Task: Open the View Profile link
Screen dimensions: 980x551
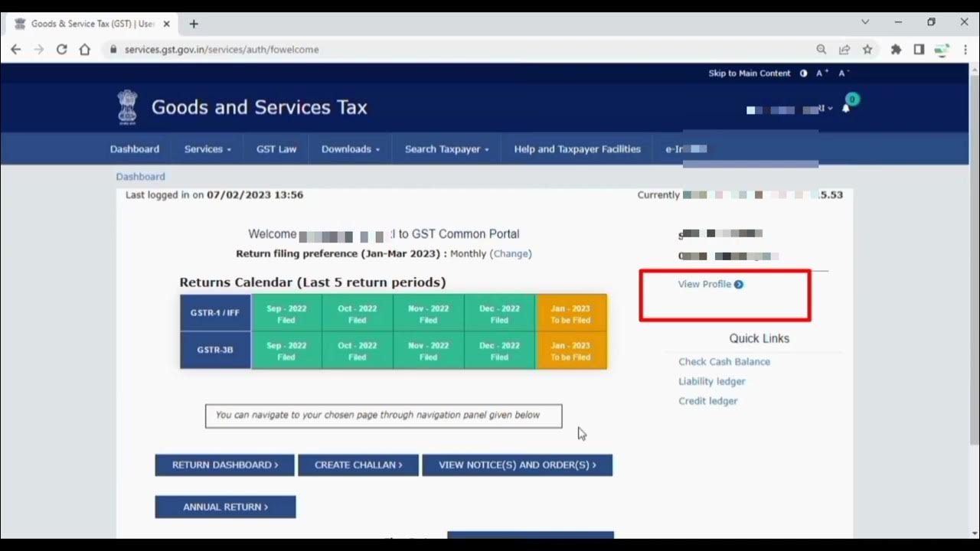Action: point(704,284)
